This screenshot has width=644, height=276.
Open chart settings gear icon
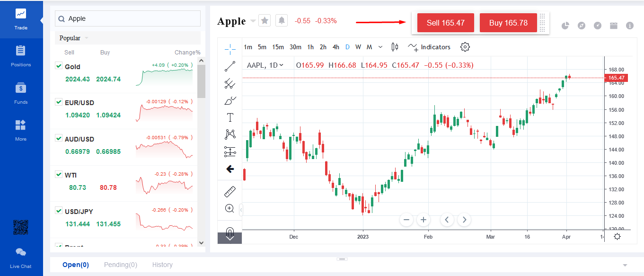click(465, 47)
